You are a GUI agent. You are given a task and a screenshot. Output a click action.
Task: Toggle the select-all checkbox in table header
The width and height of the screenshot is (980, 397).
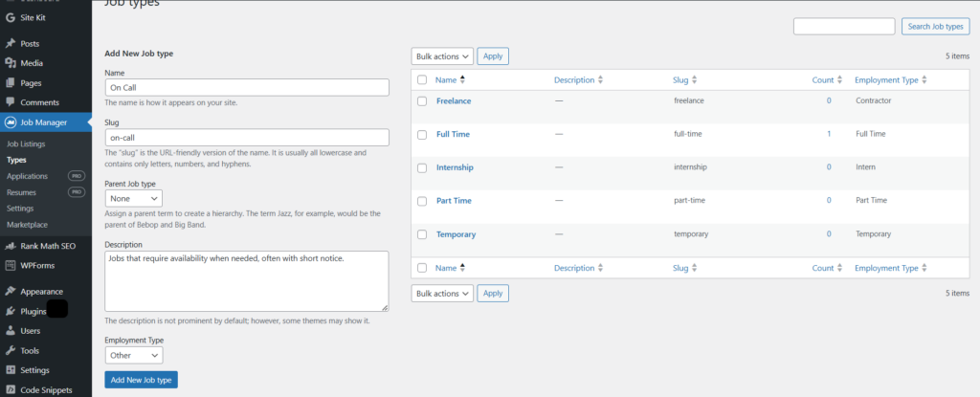coord(422,80)
